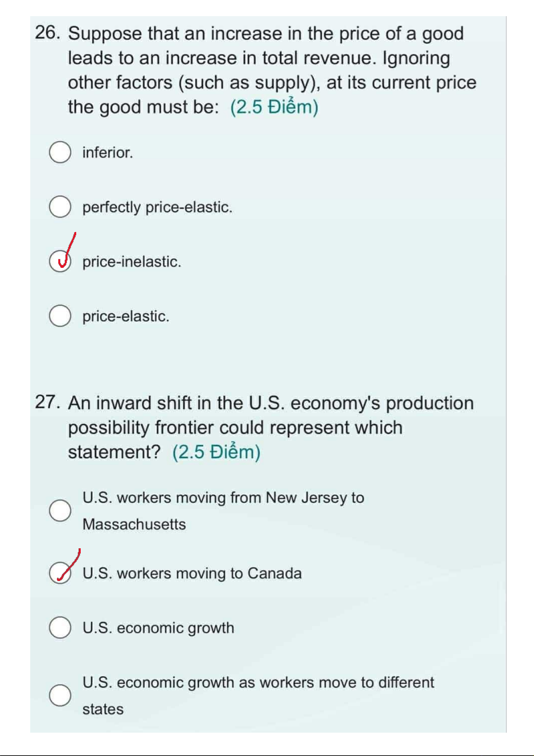Choose the "U.S. workers moving to Canada" radio
The height and width of the screenshot is (756, 534).
(x=60, y=573)
